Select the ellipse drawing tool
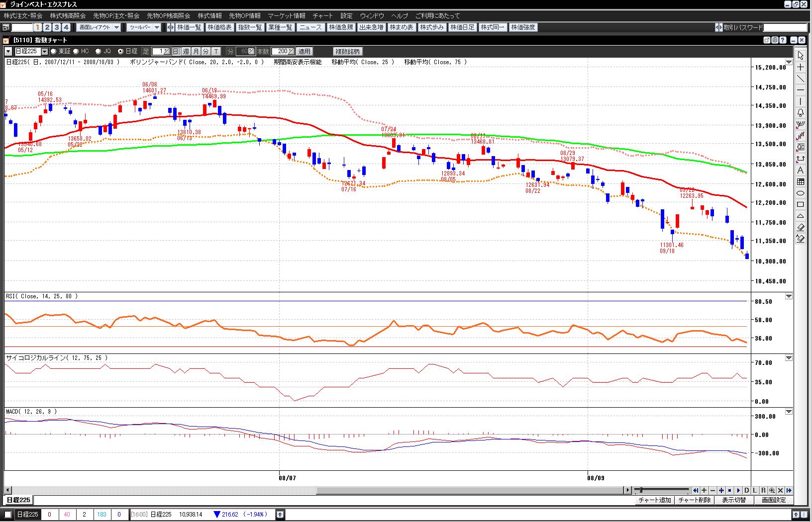 [x=801, y=193]
